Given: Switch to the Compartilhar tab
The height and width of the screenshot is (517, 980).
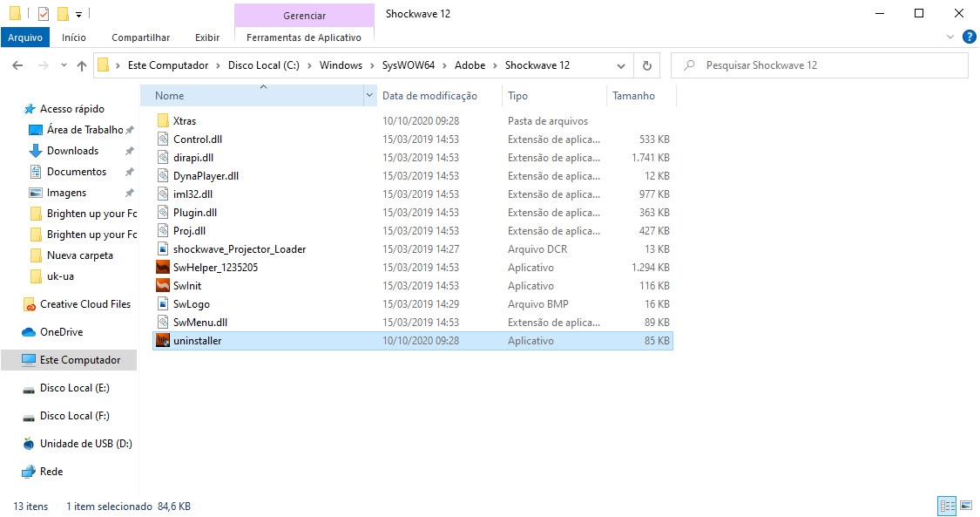Looking at the screenshot, I should point(140,37).
